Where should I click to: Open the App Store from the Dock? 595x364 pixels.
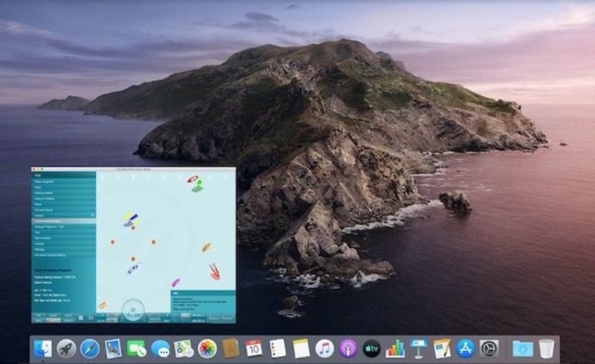tap(466, 348)
